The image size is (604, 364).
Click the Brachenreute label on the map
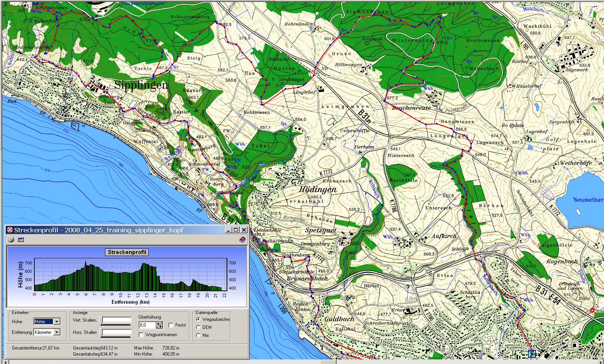(x=411, y=108)
